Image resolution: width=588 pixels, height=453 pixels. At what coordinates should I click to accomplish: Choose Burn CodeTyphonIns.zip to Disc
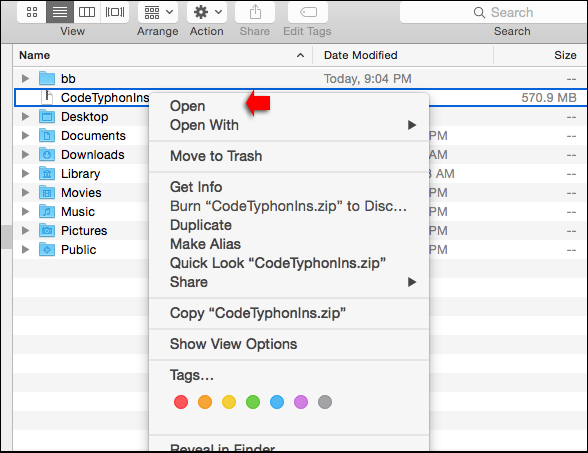pos(289,206)
